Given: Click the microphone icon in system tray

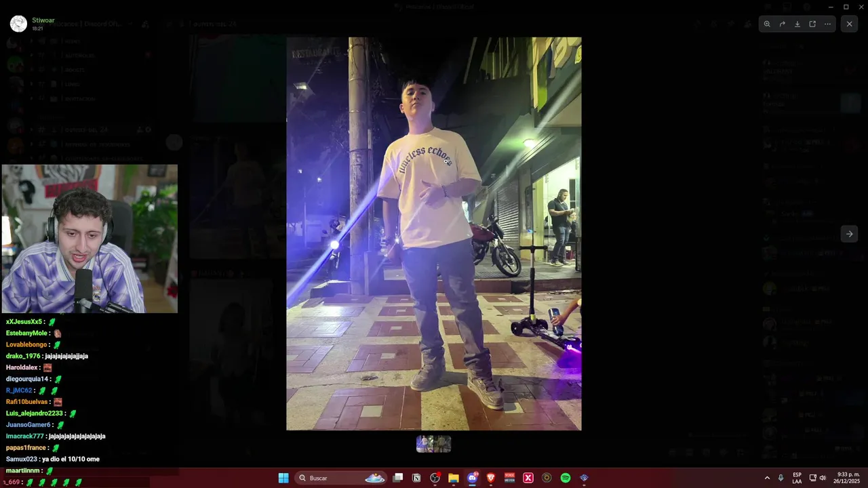Looking at the screenshot, I should [x=781, y=478].
